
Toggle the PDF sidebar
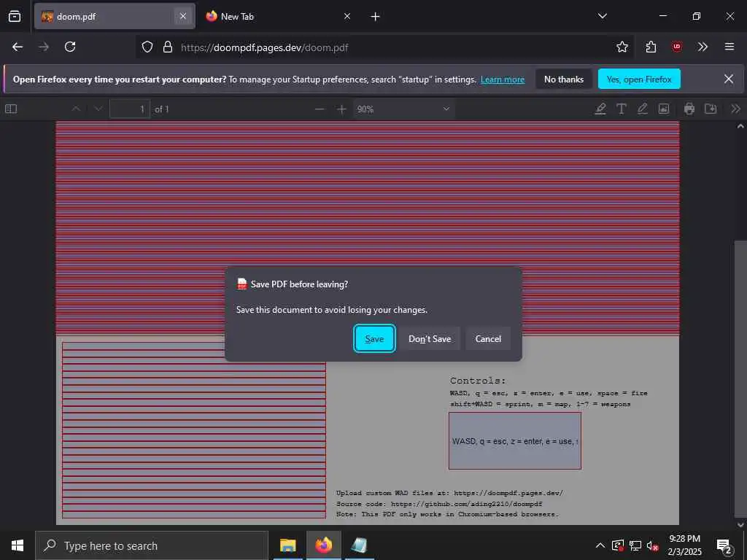pyautogui.click(x=11, y=109)
